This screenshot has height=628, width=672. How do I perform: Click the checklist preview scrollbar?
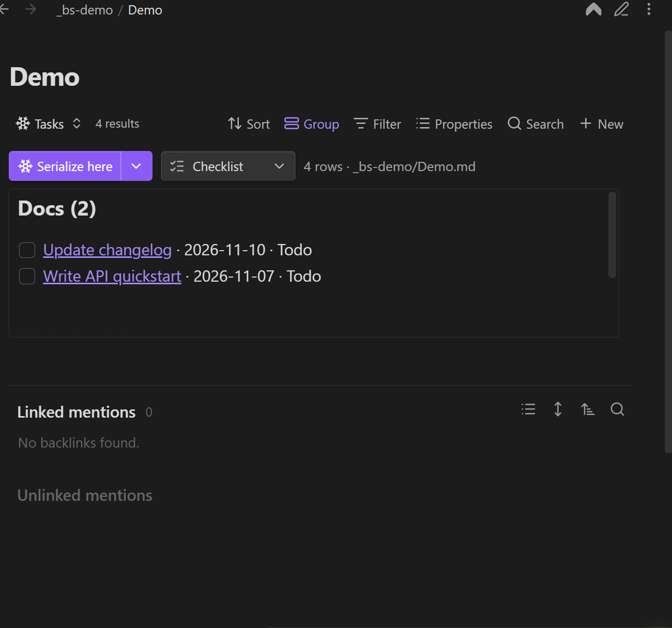tap(612, 235)
